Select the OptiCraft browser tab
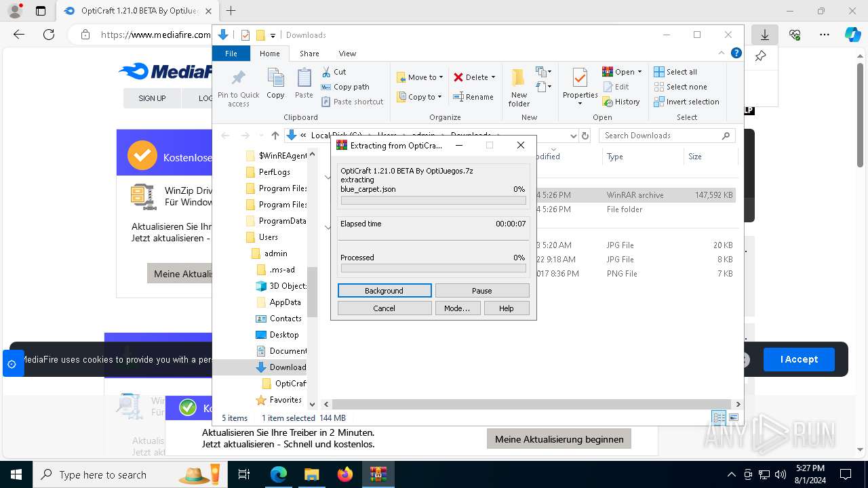The width and height of the screenshot is (868, 488). coord(137,11)
